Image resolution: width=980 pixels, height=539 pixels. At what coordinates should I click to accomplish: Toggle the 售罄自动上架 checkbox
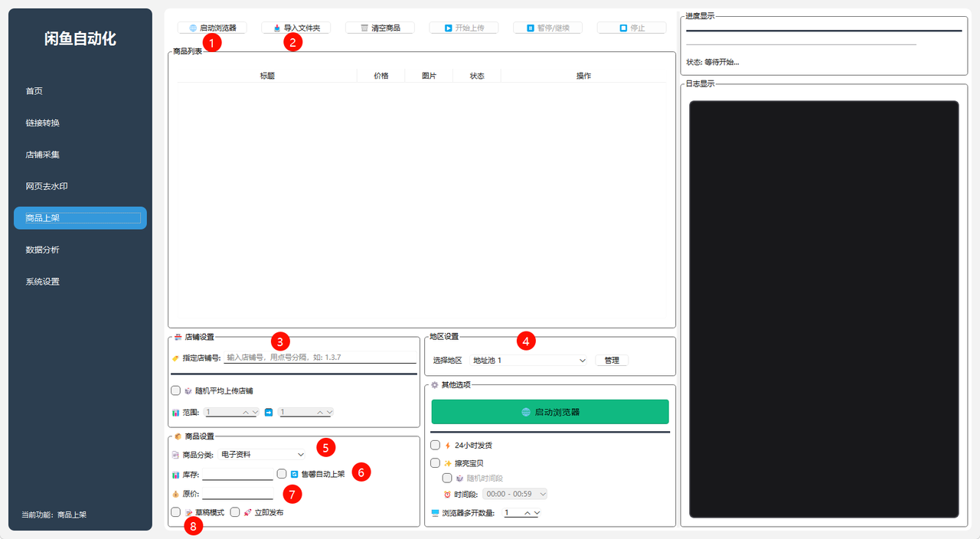[x=282, y=474]
